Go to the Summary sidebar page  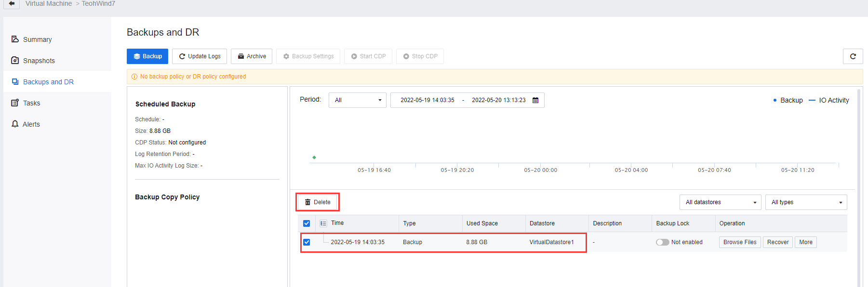pyautogui.click(x=37, y=39)
